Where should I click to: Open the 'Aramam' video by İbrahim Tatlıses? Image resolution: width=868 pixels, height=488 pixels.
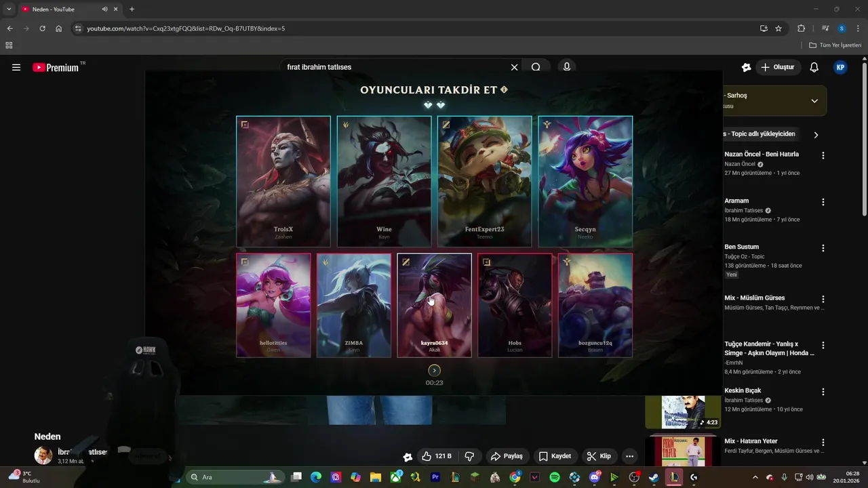click(x=736, y=201)
